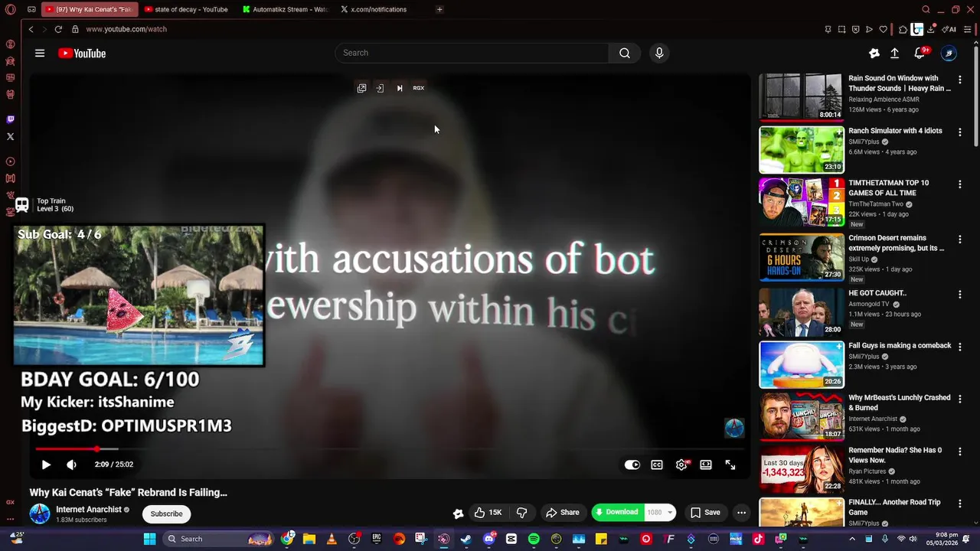Toggle autoplay switch in the player
The image size is (980, 551).
coord(632,465)
